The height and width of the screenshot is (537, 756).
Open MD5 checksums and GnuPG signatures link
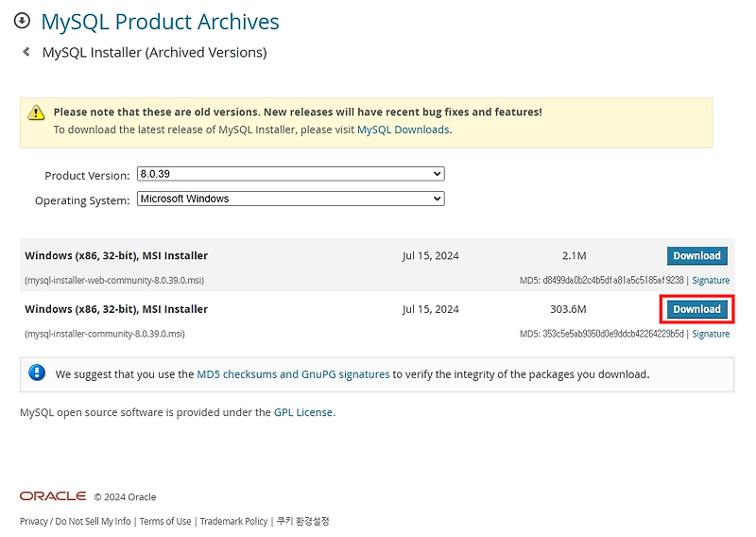point(293,374)
